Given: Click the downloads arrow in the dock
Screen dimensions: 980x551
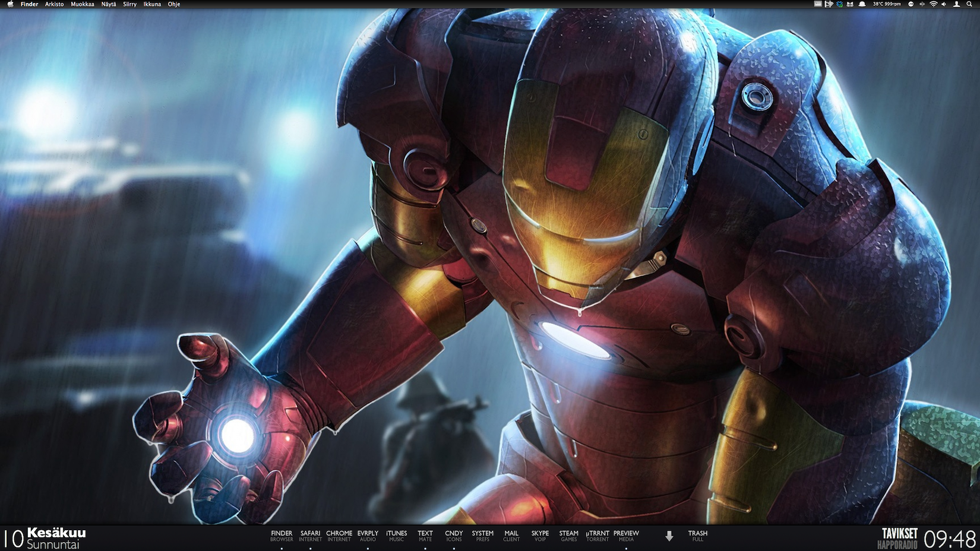Looking at the screenshot, I should 669,536.
